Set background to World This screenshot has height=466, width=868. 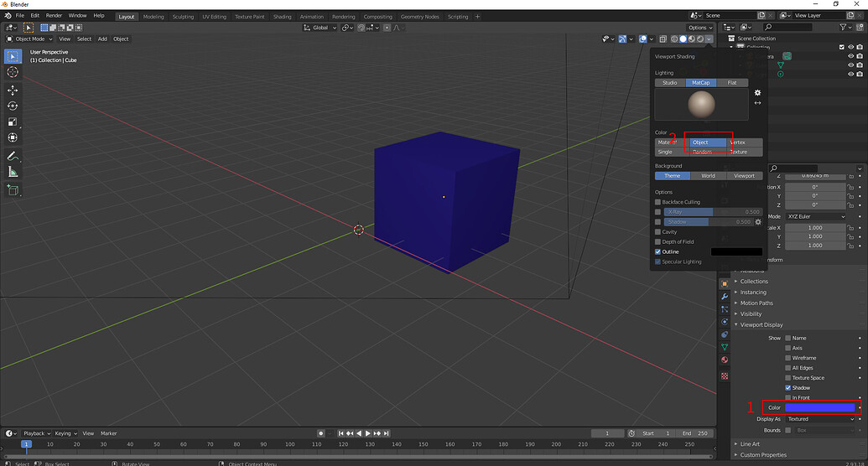[708, 176]
